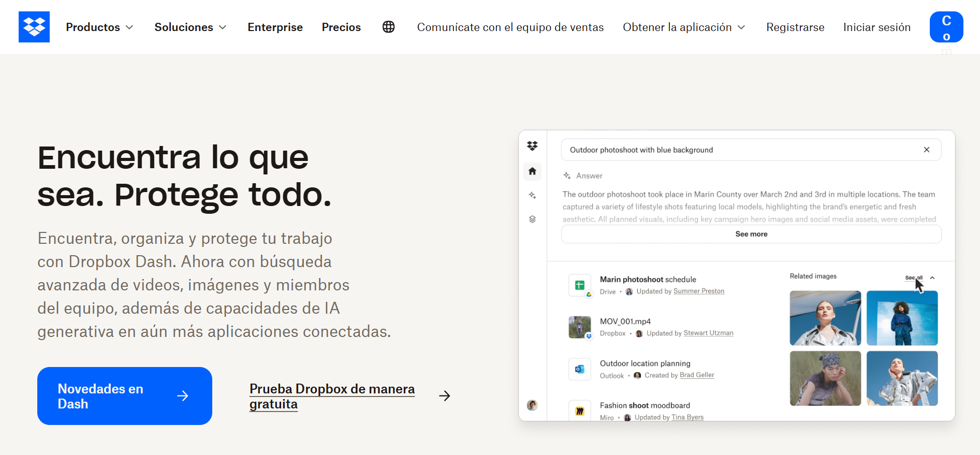The width and height of the screenshot is (980, 455).
Task: Click the Miro icon beside Fashion shoot moodboard
Action: pyautogui.click(x=579, y=411)
